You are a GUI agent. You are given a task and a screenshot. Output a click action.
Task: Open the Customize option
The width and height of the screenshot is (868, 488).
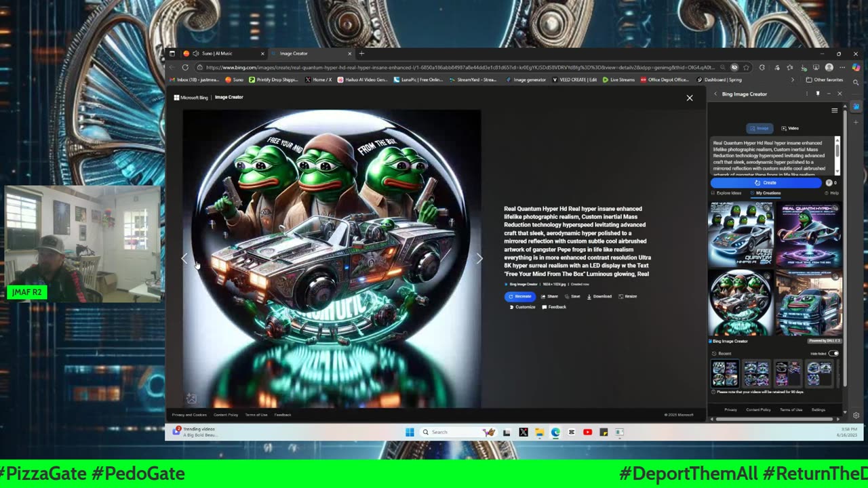click(522, 307)
